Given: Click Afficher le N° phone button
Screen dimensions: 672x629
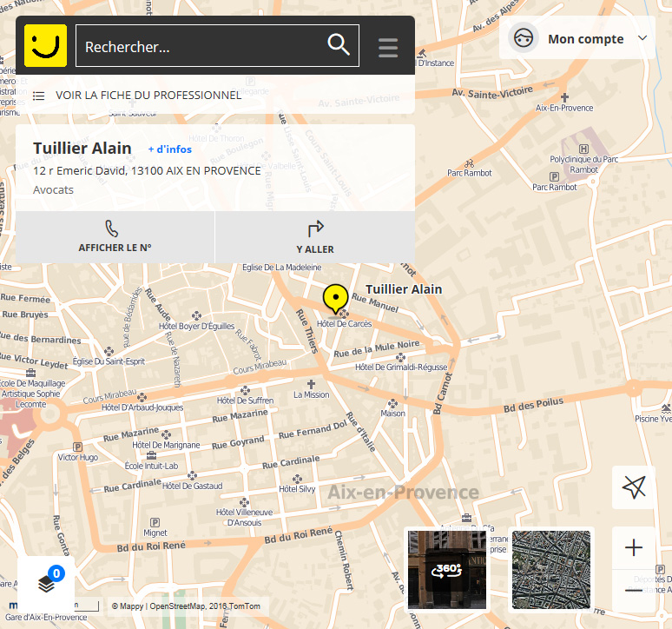Looking at the screenshot, I should coord(115,236).
